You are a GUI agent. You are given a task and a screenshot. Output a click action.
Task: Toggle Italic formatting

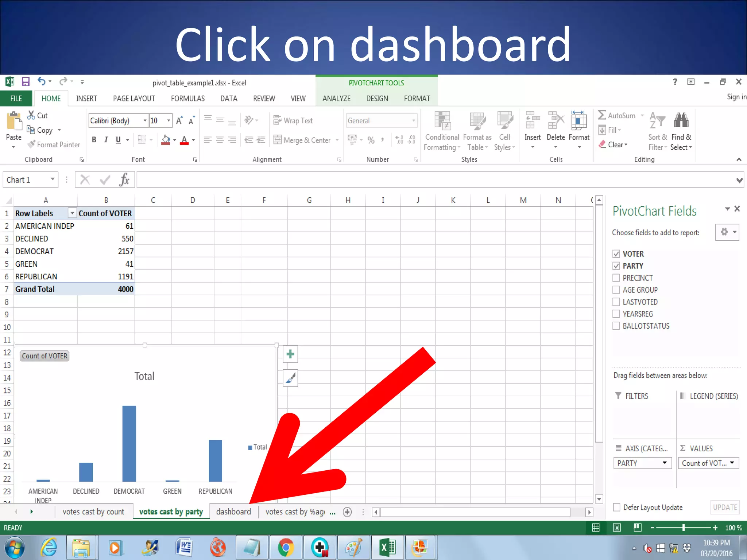coord(106,140)
